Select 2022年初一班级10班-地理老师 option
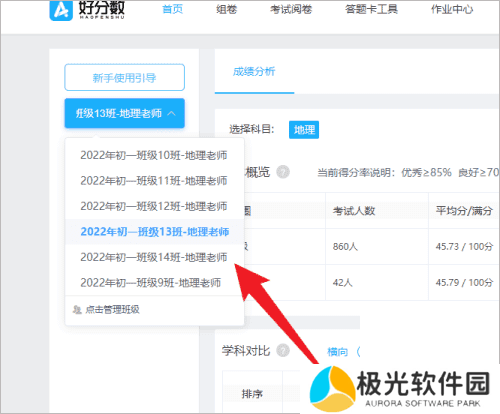The image size is (500, 414). (x=154, y=155)
